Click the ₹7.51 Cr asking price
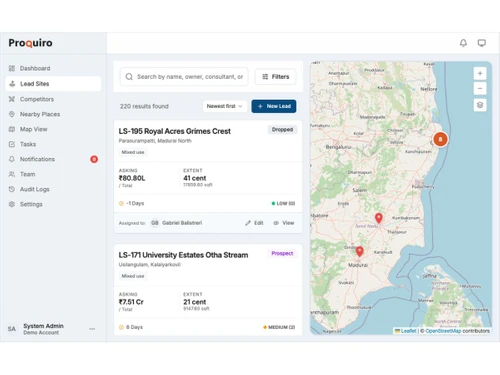Screen dimensions: 500x375 click(x=131, y=302)
